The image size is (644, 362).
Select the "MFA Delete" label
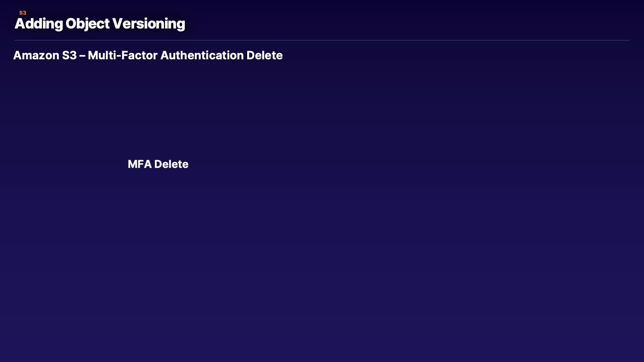tap(158, 164)
